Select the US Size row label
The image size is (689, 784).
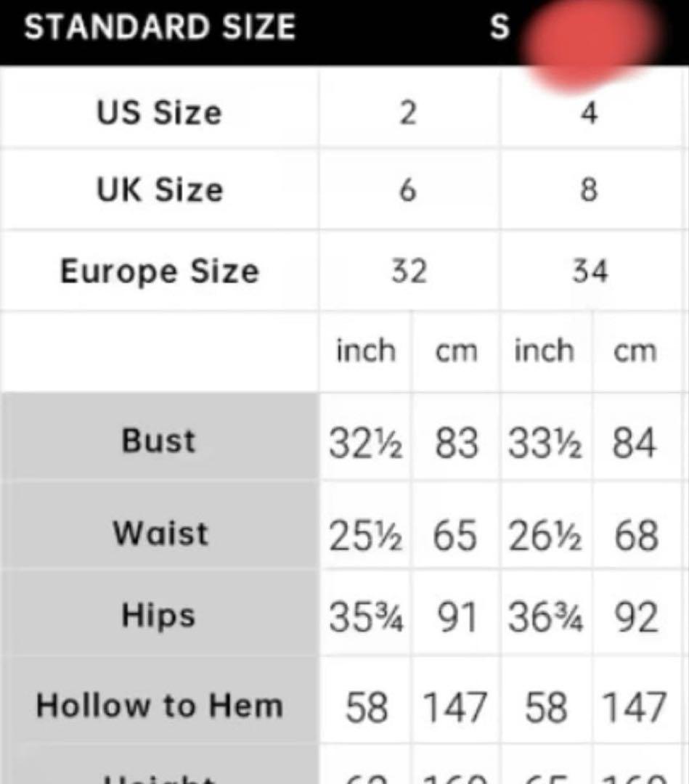tap(159, 113)
